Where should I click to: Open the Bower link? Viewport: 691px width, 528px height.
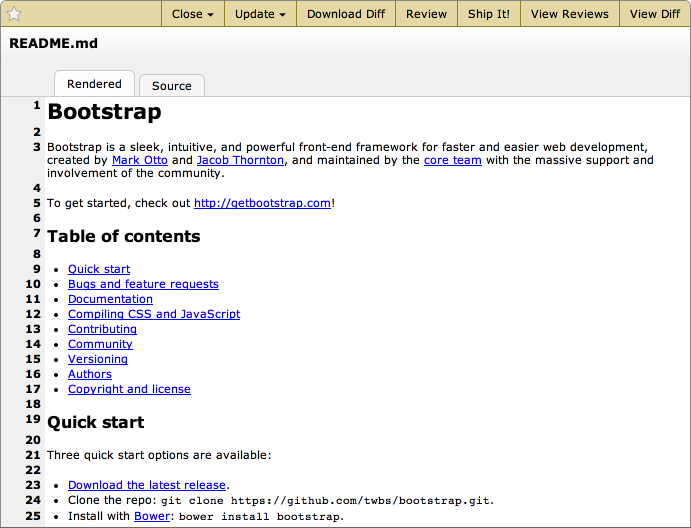[152, 516]
